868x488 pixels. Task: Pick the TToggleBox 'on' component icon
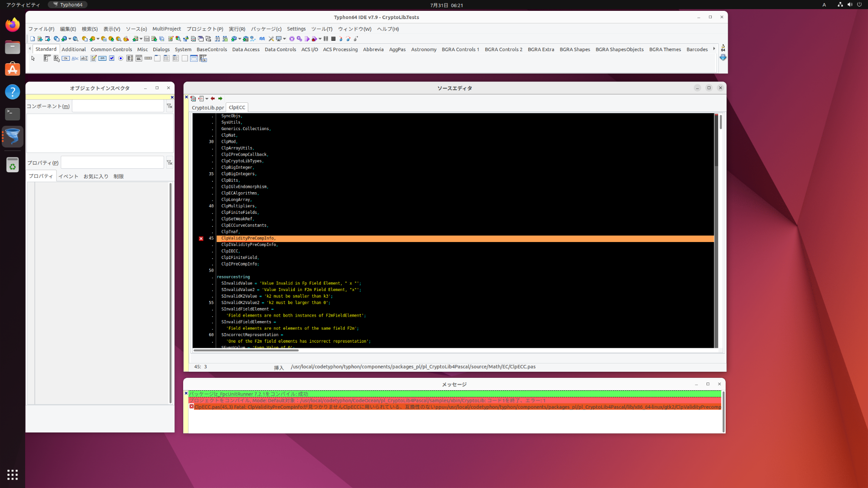click(102, 58)
